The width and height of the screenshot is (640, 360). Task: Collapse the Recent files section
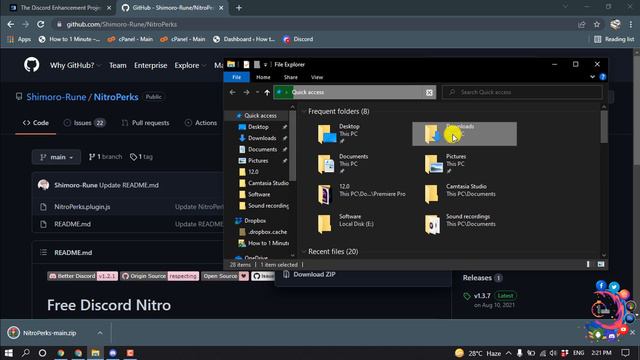(304, 252)
